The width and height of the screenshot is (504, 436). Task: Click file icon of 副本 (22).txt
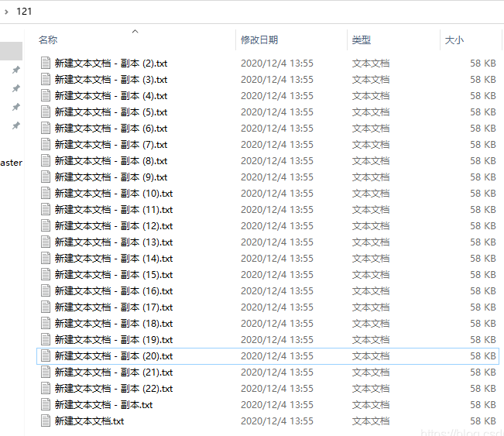(x=46, y=389)
